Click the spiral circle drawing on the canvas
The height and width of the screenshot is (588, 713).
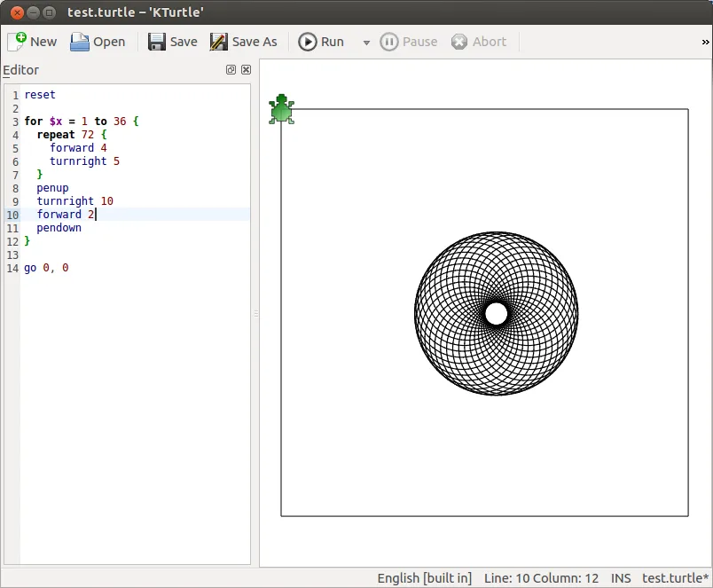point(496,313)
